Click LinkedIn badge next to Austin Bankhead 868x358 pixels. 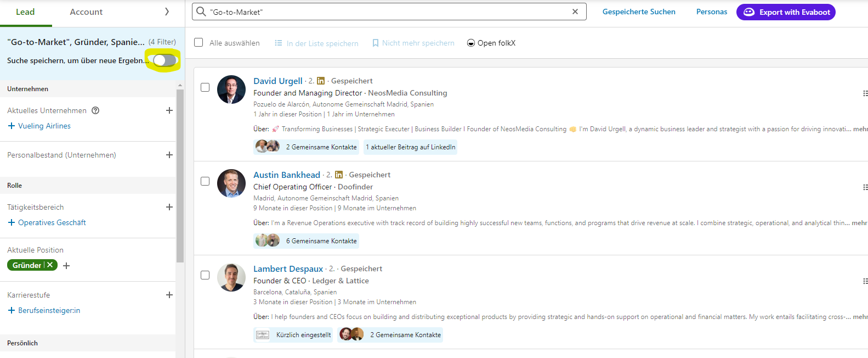pyautogui.click(x=339, y=175)
